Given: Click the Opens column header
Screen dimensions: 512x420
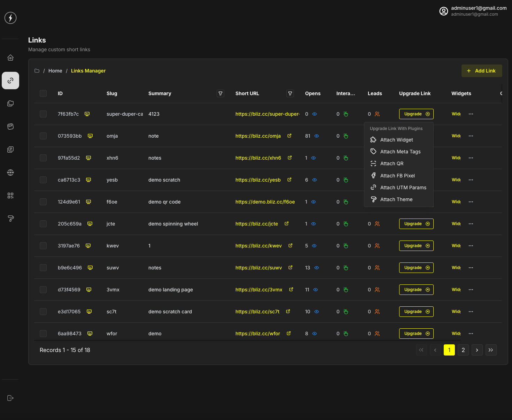Looking at the screenshot, I should pyautogui.click(x=313, y=93).
